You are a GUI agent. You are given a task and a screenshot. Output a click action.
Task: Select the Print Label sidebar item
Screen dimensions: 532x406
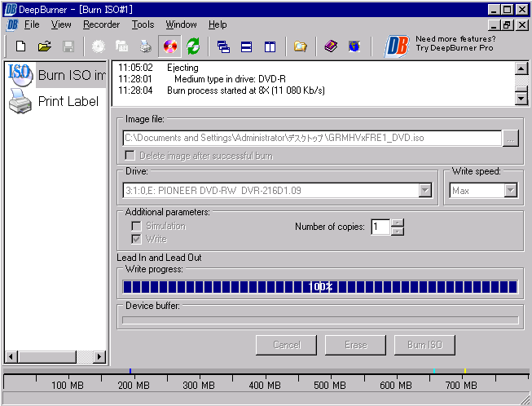coord(54,101)
